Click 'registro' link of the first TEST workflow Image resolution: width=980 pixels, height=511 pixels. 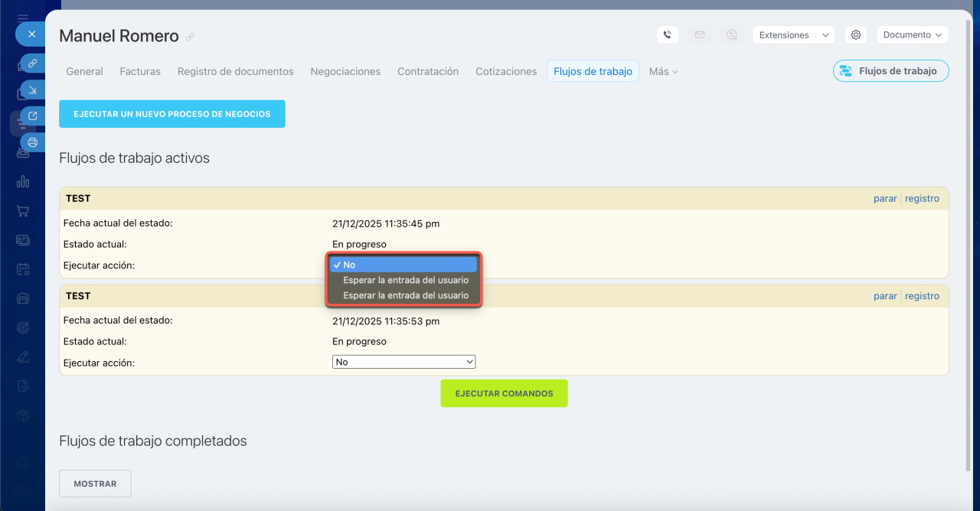point(922,199)
